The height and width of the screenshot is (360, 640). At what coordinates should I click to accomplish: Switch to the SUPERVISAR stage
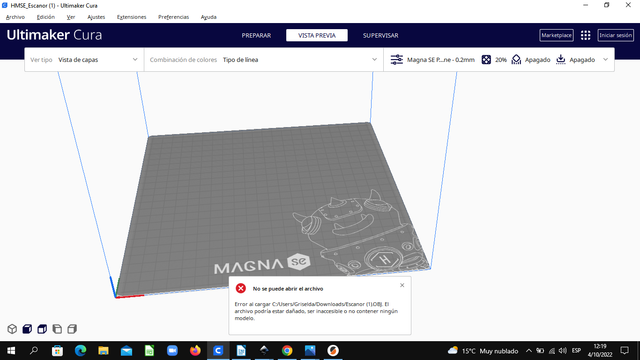click(x=380, y=36)
